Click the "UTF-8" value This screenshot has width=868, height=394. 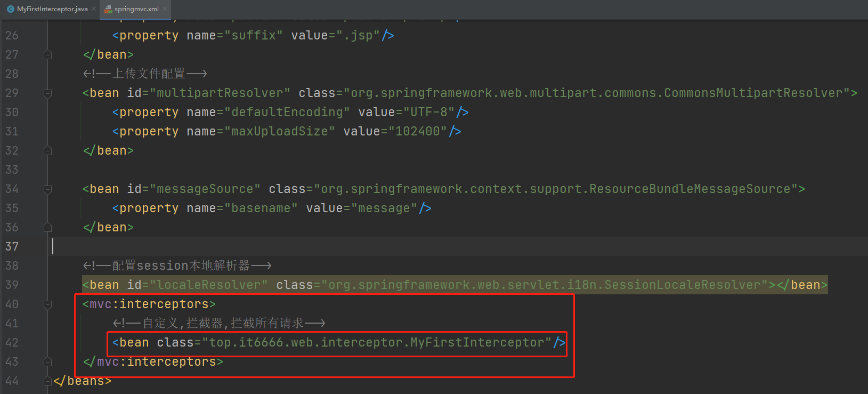pos(429,112)
